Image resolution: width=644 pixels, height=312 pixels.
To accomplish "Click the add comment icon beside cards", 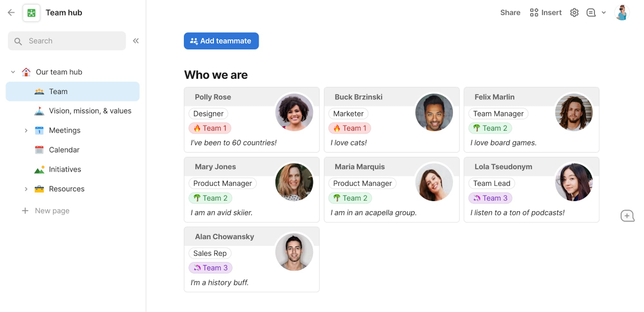I will click(627, 216).
